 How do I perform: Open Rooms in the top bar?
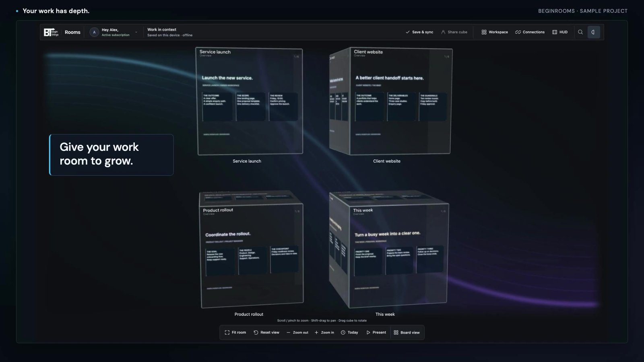[x=72, y=32]
